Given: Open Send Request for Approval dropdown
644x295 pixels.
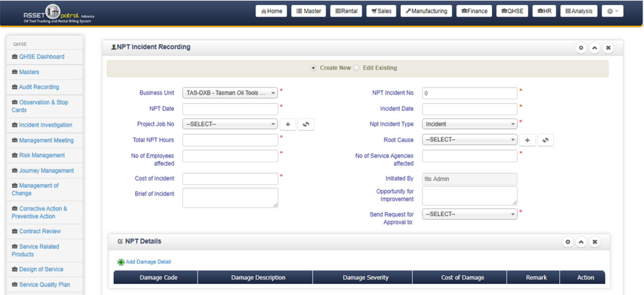Looking at the screenshot, I should [469, 214].
